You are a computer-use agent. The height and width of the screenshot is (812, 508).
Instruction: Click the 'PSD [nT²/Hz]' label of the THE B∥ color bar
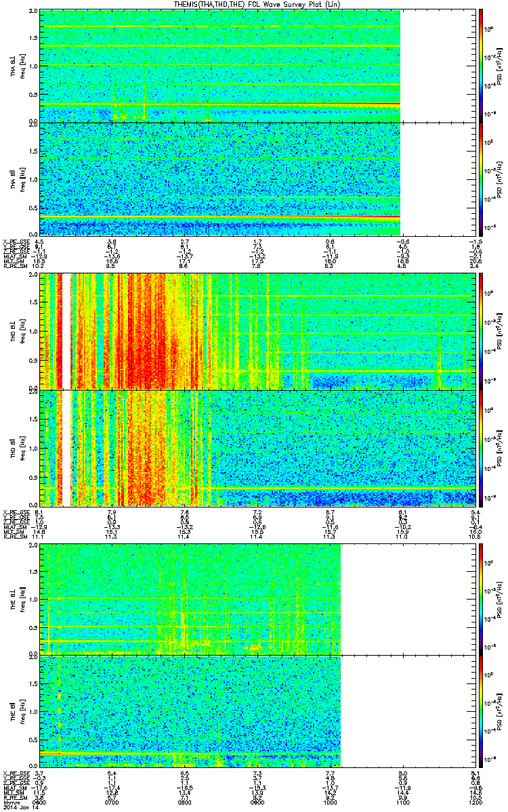pos(500,711)
